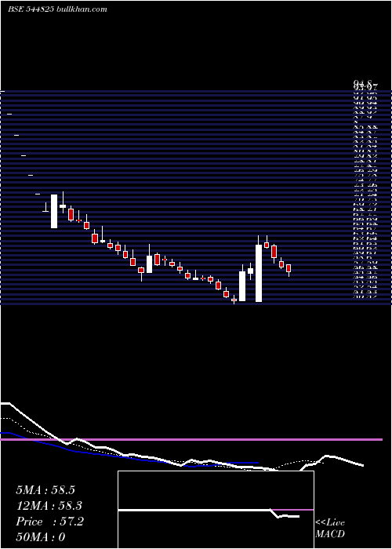Image resolution: width=392 pixels, height=549 pixels.
Task: Click the 5MA : 58.5 label
Action: point(45,490)
